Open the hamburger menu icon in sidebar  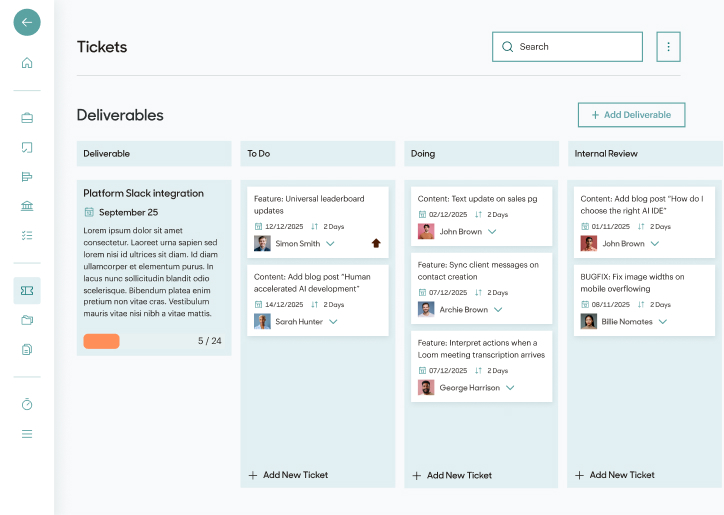point(27,434)
